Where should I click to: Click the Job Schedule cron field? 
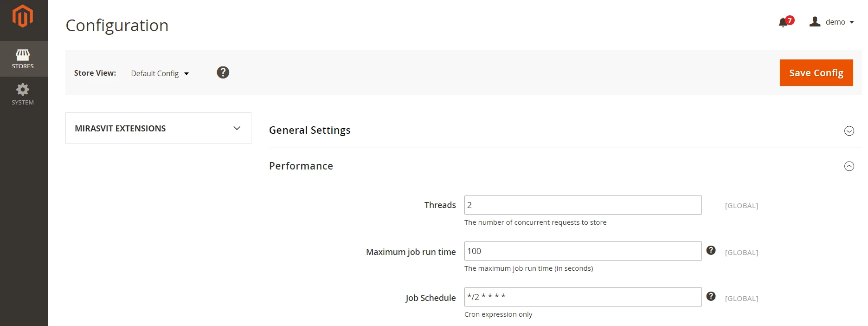click(582, 297)
